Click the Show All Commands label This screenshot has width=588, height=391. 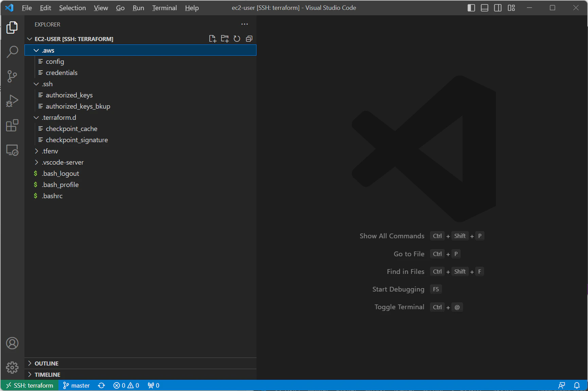coord(392,236)
